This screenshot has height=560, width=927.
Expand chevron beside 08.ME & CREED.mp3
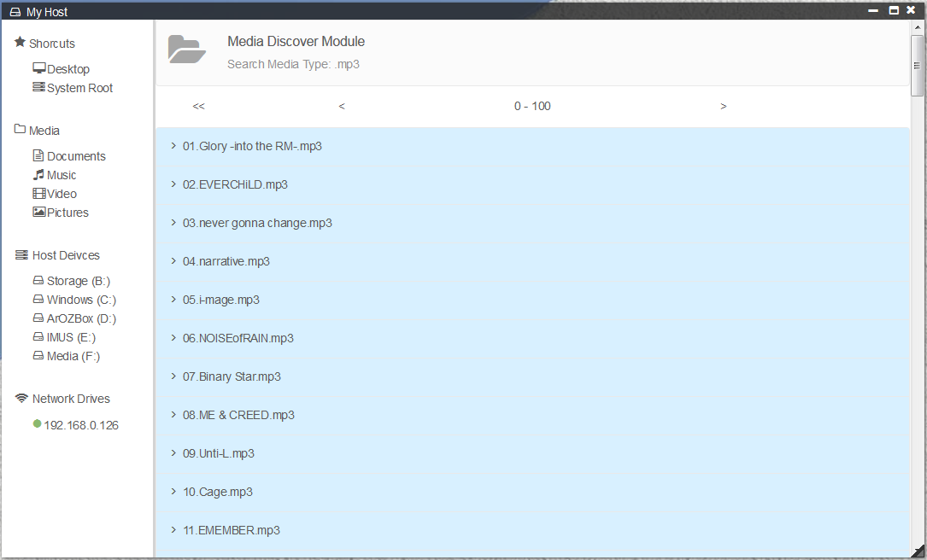[x=173, y=415]
